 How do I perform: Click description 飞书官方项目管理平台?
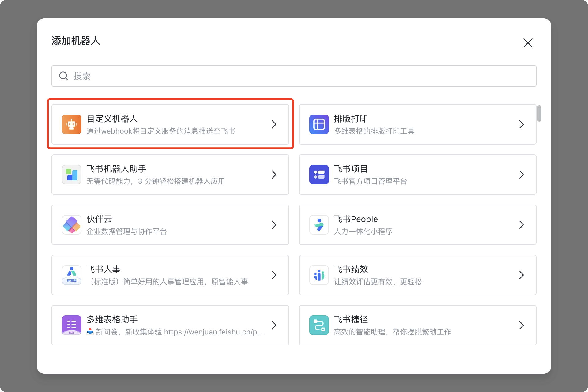(371, 181)
